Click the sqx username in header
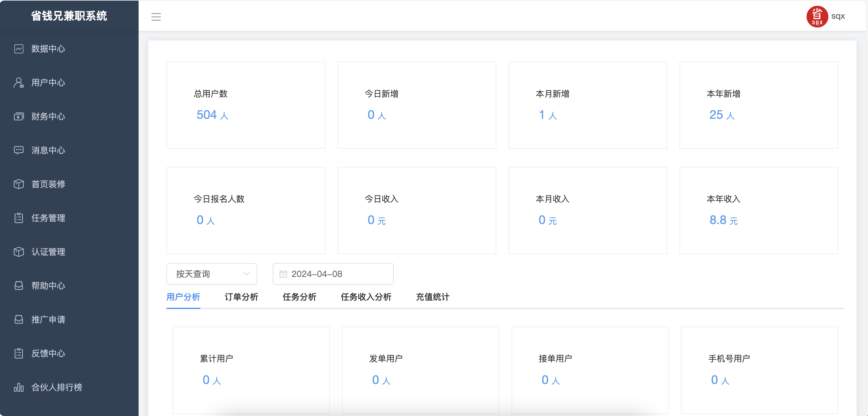868x416 pixels. [838, 16]
